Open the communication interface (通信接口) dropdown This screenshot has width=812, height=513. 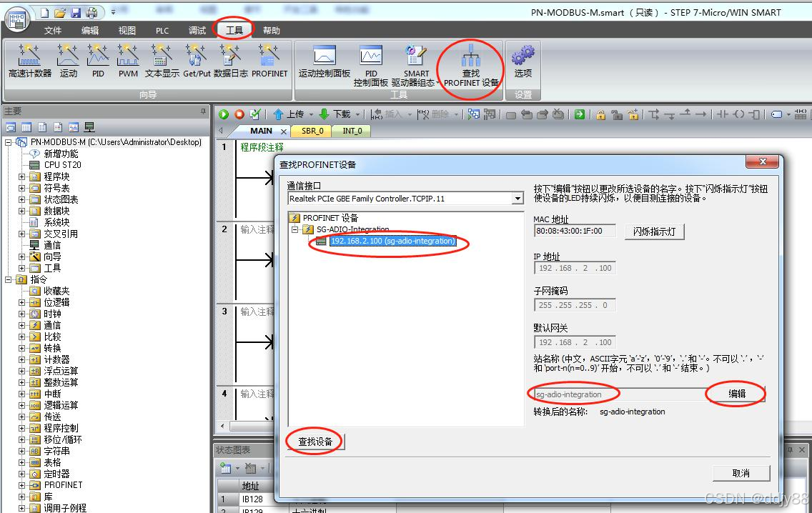[518, 198]
